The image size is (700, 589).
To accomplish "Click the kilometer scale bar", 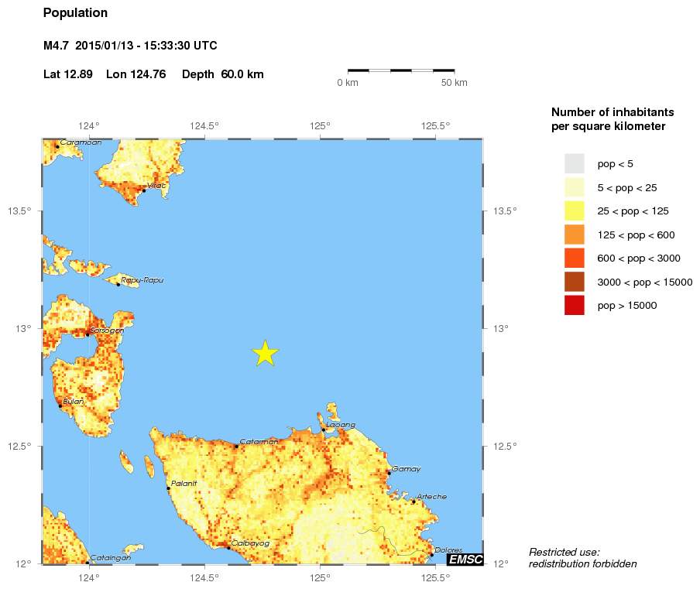I will click(x=400, y=70).
